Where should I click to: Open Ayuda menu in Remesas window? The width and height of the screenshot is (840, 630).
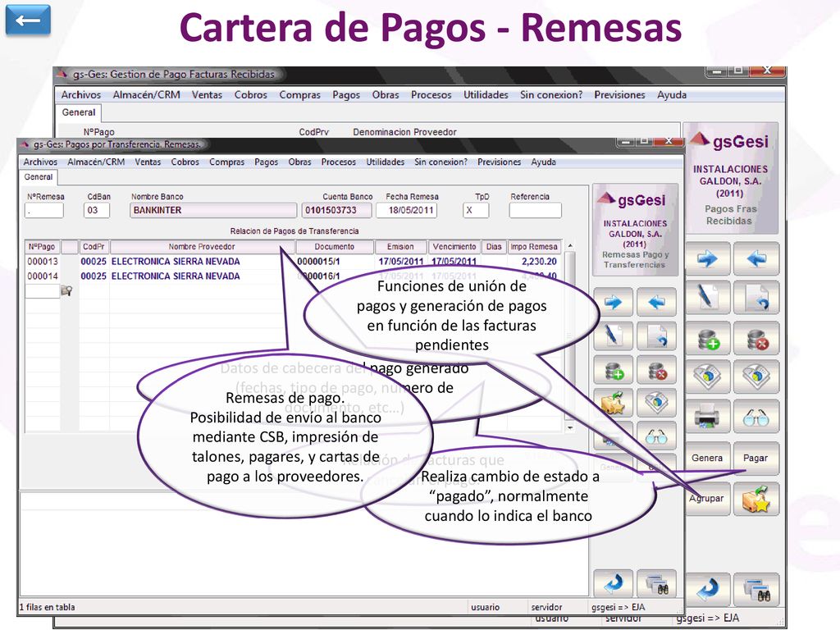tap(543, 162)
